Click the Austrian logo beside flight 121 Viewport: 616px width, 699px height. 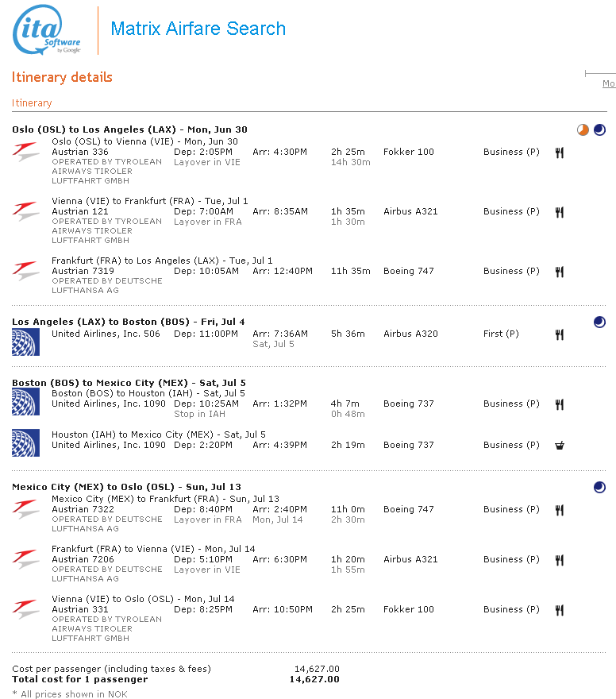click(x=25, y=211)
